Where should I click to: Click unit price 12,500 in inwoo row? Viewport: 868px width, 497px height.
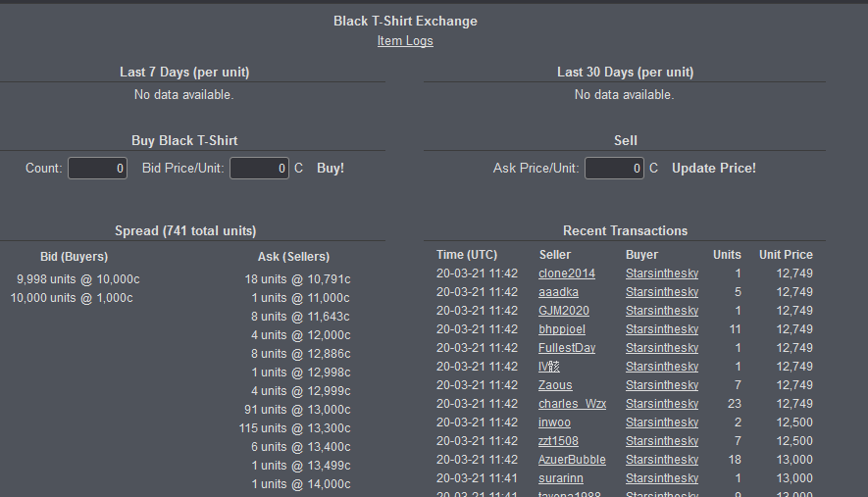(x=794, y=422)
